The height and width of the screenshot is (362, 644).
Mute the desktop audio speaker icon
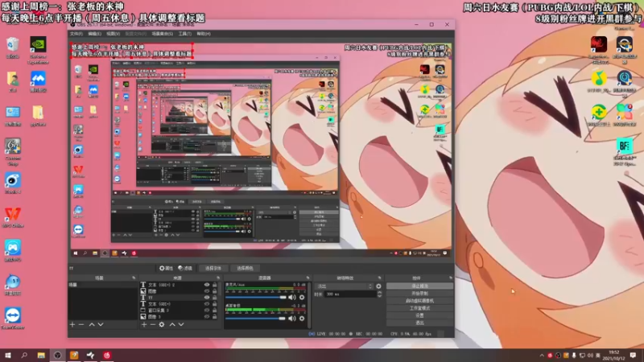[292, 319]
